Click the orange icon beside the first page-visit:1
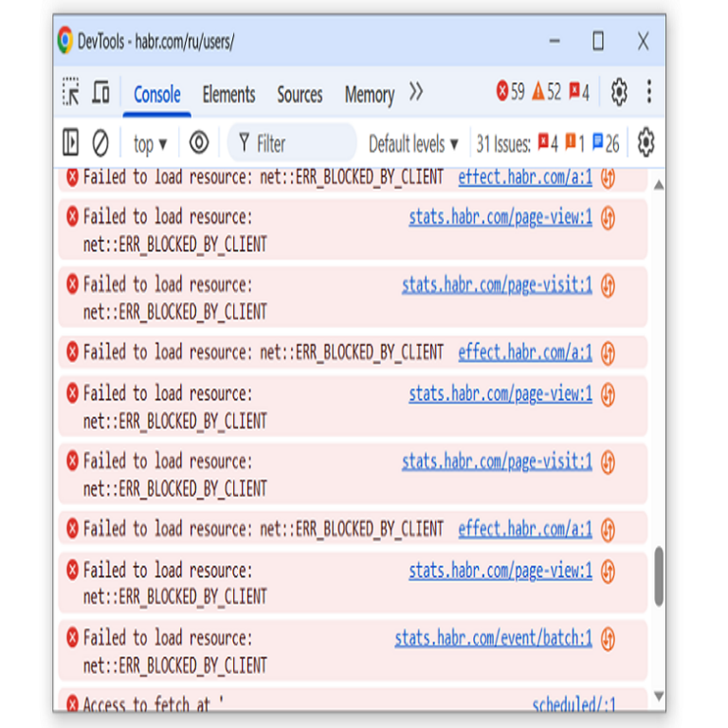Viewport: 728px width, 728px height. click(608, 285)
